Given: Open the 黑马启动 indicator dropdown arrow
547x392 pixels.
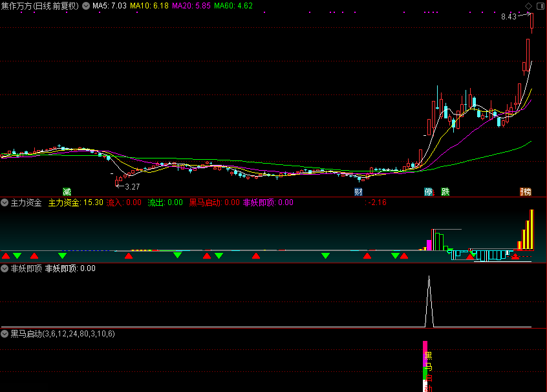Looking at the screenshot, I should 5,334.
